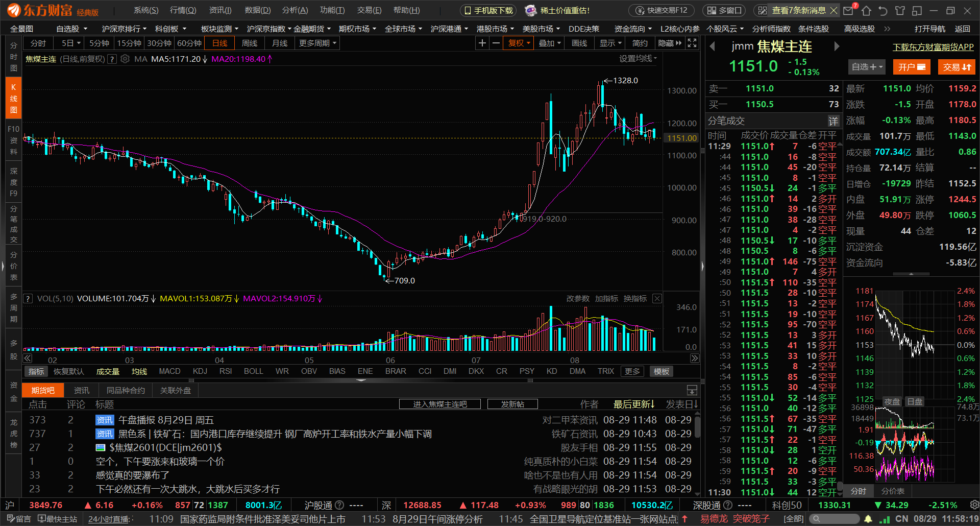This screenshot has width=980, height=526.
Task: Expand the 自选+ dropdown
Action: pos(867,67)
